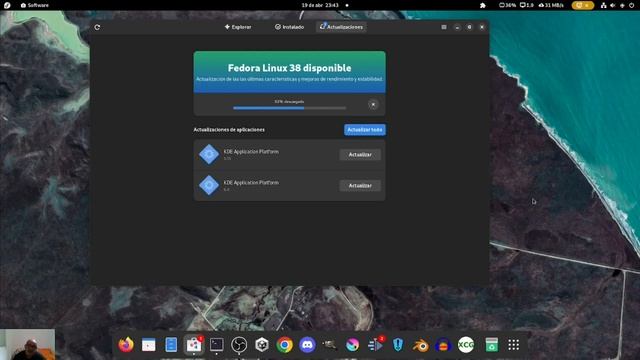Viewport: 640px width, 360px height.
Task: Click Actualizar todo button
Action: tap(364, 130)
